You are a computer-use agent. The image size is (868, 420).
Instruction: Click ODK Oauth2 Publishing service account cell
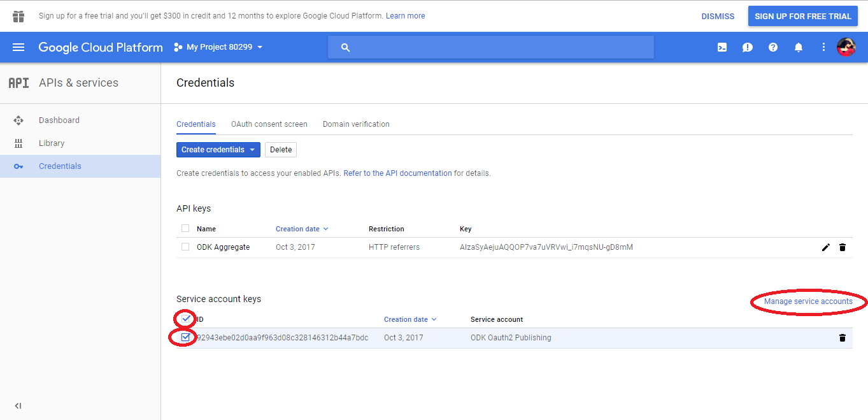[511, 338]
